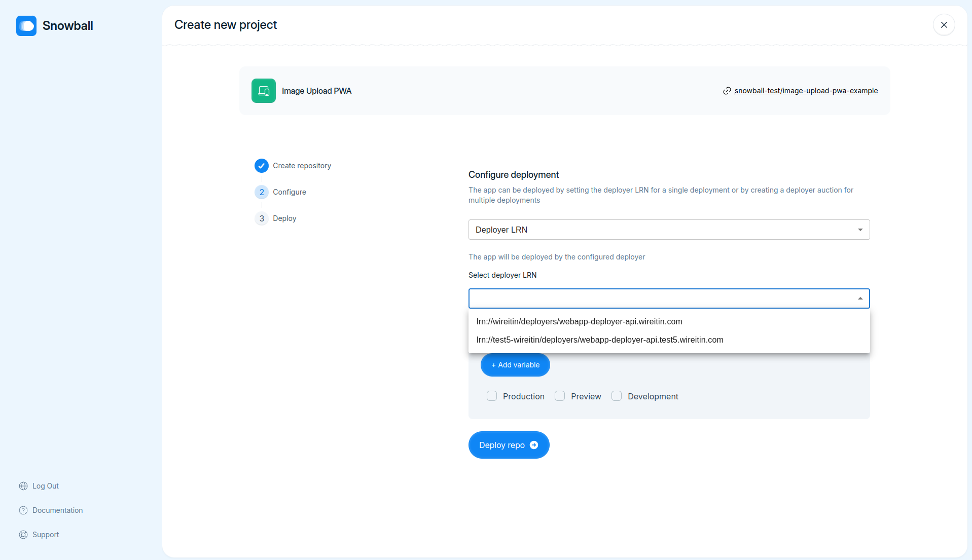Screen dimensions: 972x560
Task: Open the snowball-test/image-upload-pwa-example link
Action: point(806,91)
